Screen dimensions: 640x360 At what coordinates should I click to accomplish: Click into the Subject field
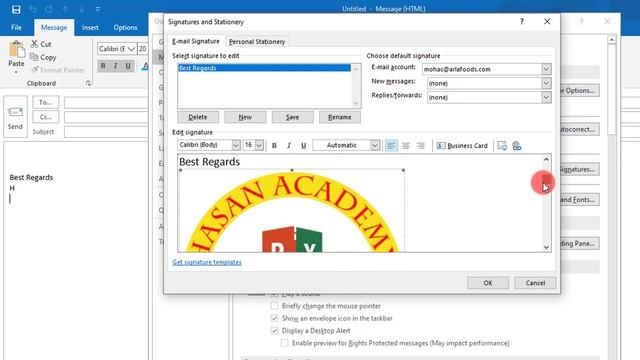click(107, 132)
